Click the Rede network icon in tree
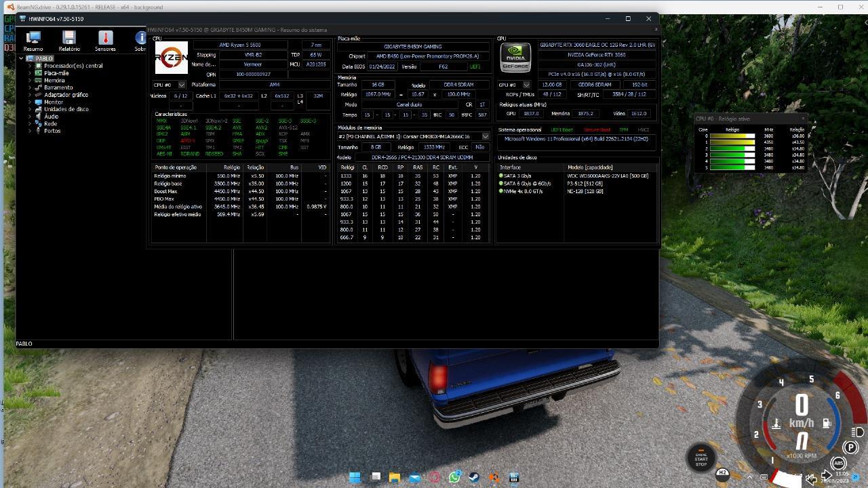868x488 pixels. click(x=39, y=123)
